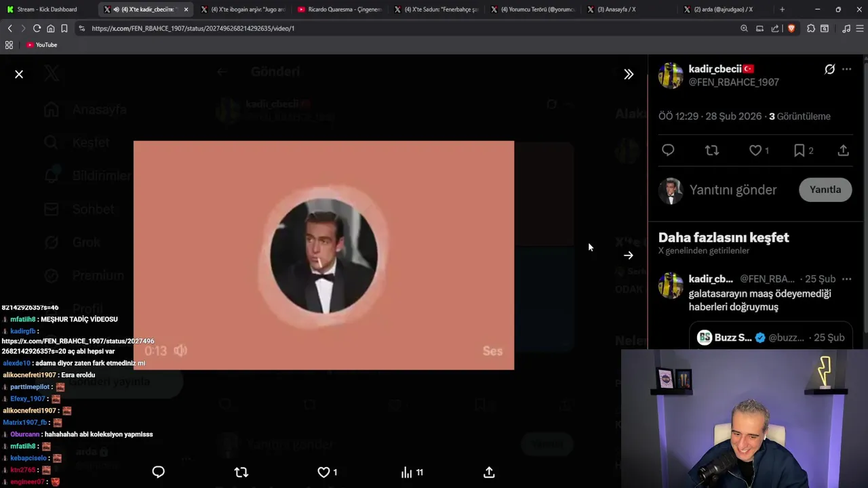Click install-app icon in address bar
This screenshot has width=868, height=488.
click(x=759, y=28)
